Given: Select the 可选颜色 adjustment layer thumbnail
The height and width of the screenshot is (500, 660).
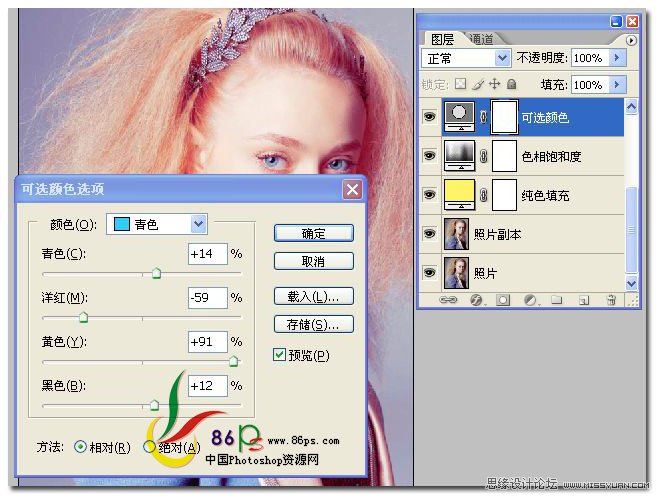Looking at the screenshot, I should [x=459, y=116].
